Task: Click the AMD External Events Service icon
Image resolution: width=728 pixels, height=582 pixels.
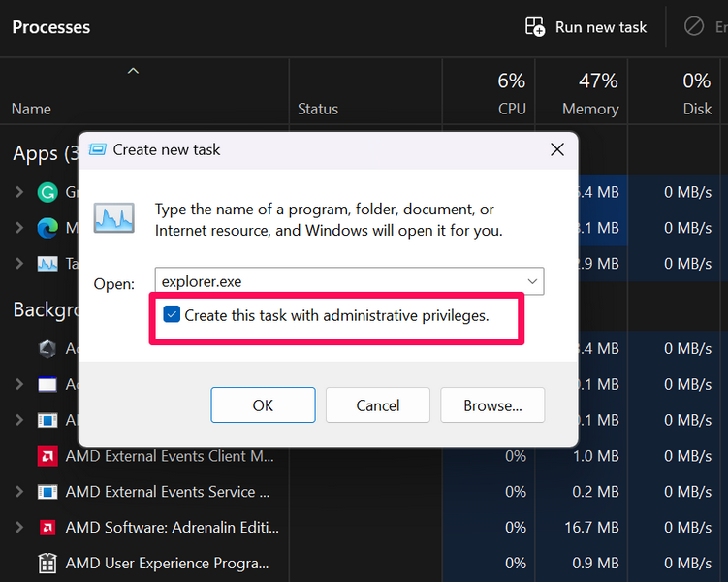Action: point(47,492)
